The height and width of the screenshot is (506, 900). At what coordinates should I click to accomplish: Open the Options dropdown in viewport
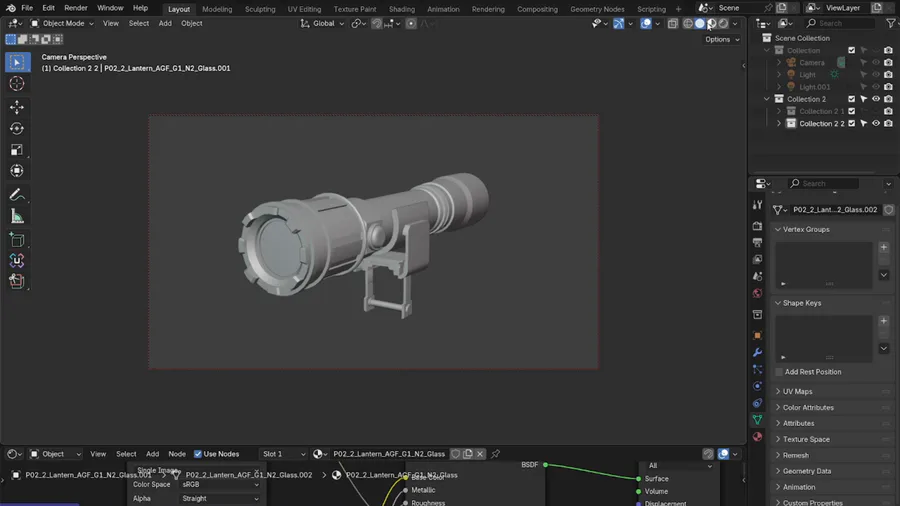coord(722,40)
